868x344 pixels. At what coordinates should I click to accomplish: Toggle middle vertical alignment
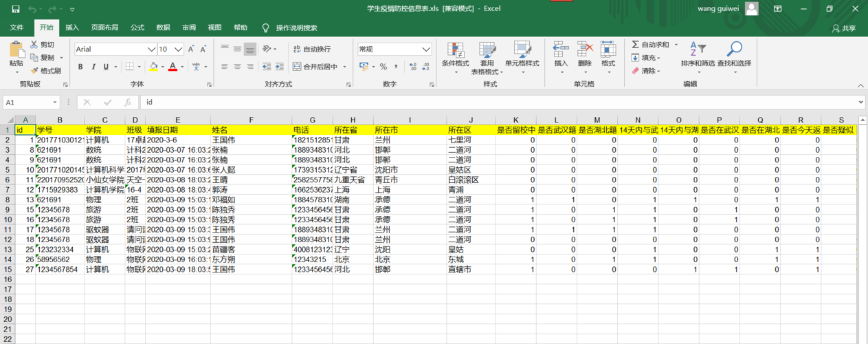(x=237, y=49)
